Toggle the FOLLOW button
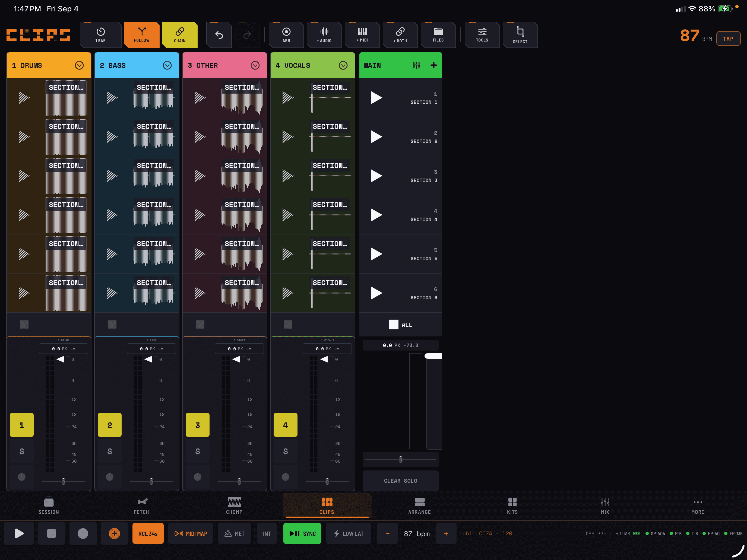Image resolution: width=747 pixels, height=560 pixels. (x=142, y=35)
